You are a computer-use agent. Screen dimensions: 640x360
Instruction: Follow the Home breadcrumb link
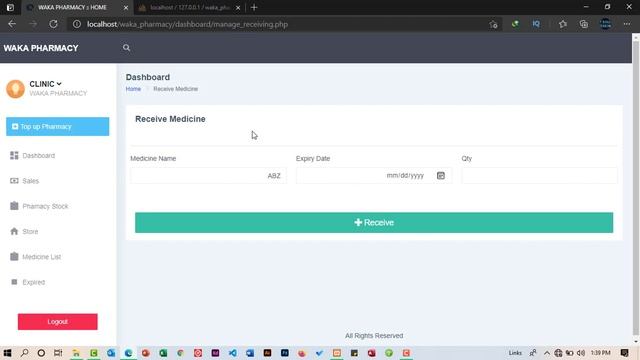click(x=133, y=89)
